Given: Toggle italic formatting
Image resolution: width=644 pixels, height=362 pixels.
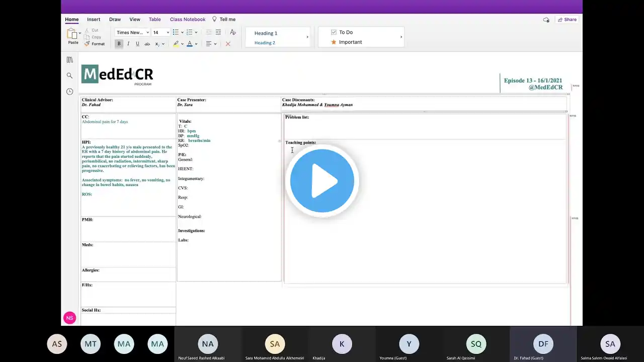Looking at the screenshot, I should point(128,44).
